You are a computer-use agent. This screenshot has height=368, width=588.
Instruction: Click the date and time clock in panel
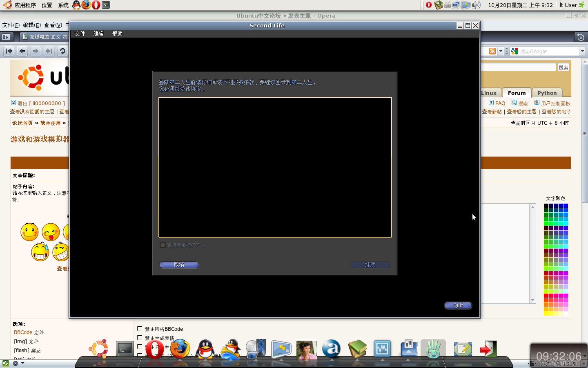(x=520, y=5)
